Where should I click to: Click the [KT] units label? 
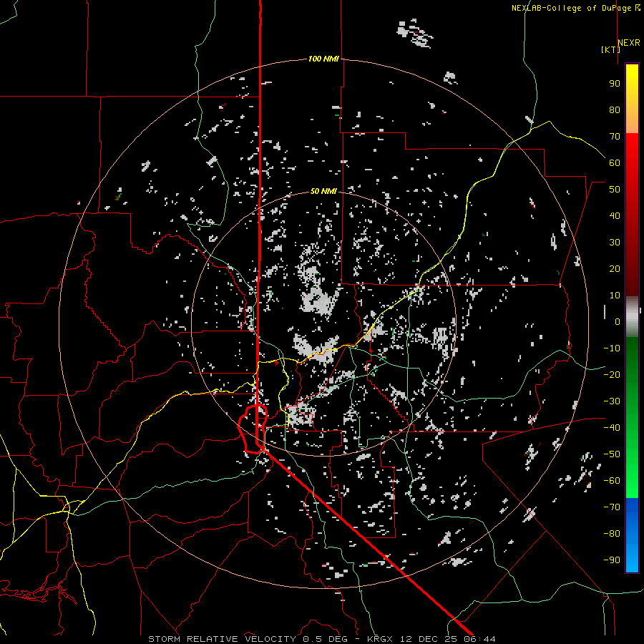coord(610,49)
